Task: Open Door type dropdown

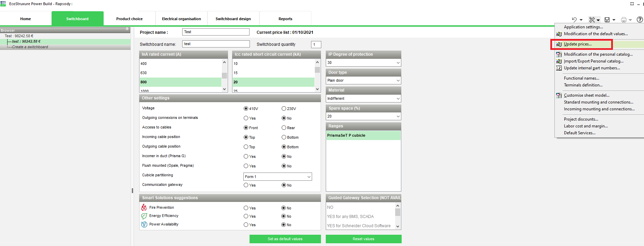Action: pyautogui.click(x=363, y=80)
